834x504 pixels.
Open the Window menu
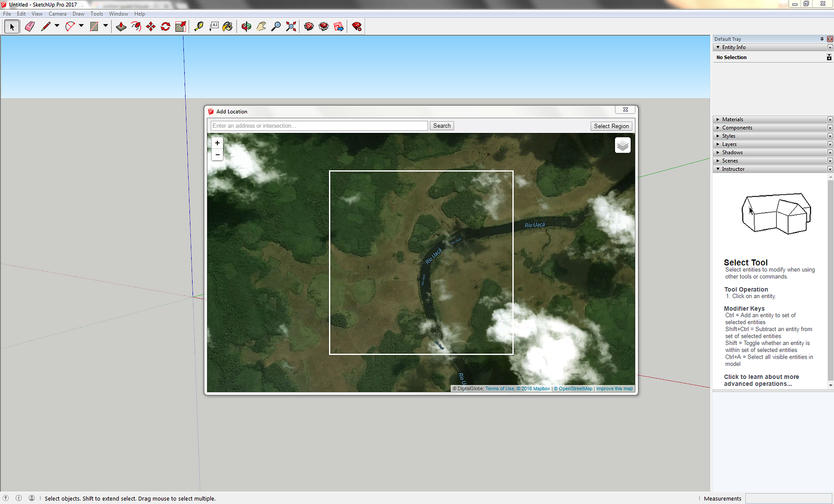pos(118,14)
